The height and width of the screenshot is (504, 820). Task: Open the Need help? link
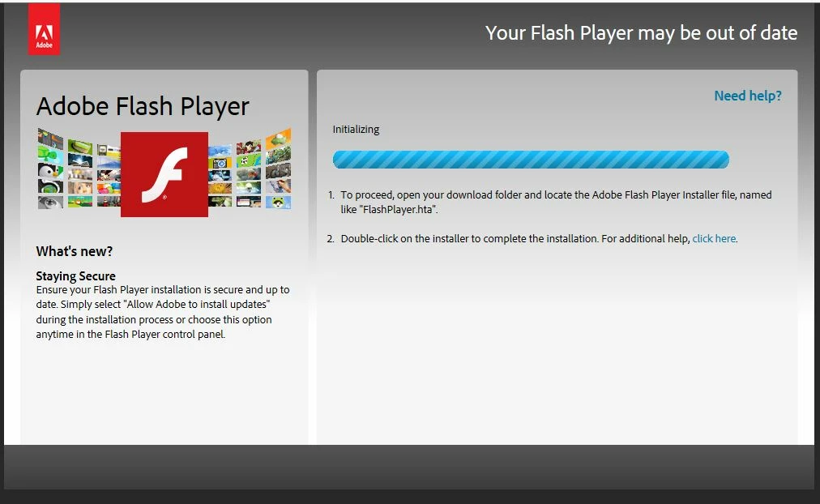748,96
